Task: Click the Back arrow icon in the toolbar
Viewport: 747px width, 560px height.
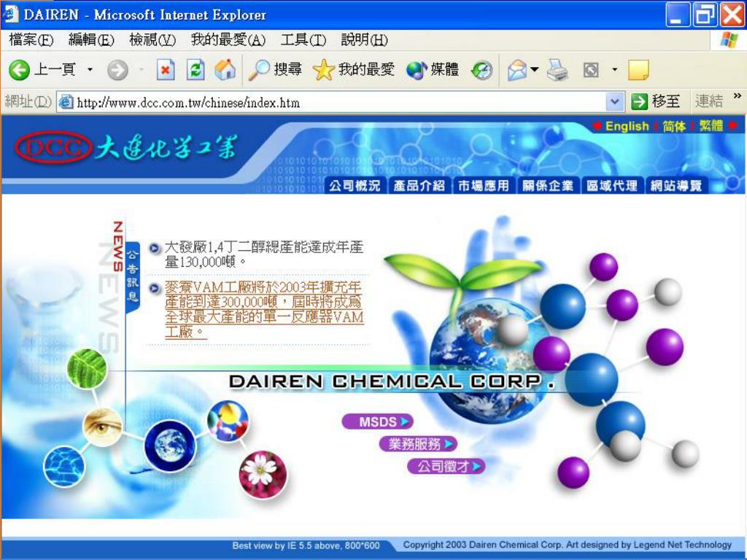Action: [19, 71]
